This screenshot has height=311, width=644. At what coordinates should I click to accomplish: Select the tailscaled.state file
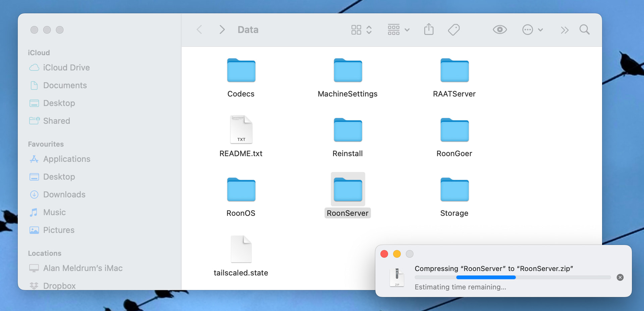(241, 249)
